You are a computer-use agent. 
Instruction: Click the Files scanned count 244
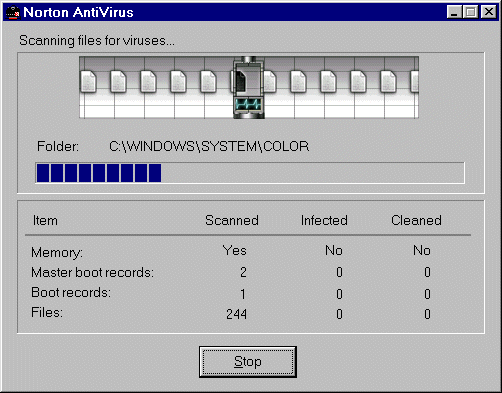click(x=236, y=314)
